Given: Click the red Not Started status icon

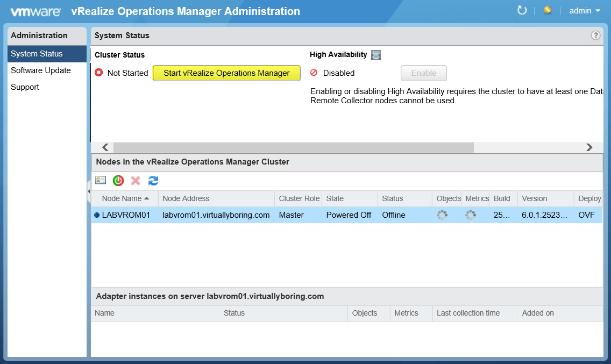Looking at the screenshot, I should pyautogui.click(x=99, y=73).
